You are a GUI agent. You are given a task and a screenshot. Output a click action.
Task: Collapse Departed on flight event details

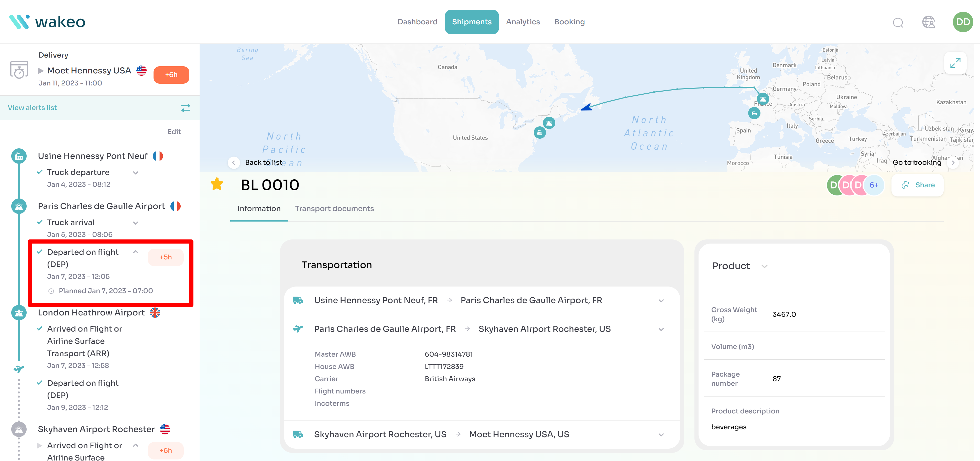[x=135, y=252]
